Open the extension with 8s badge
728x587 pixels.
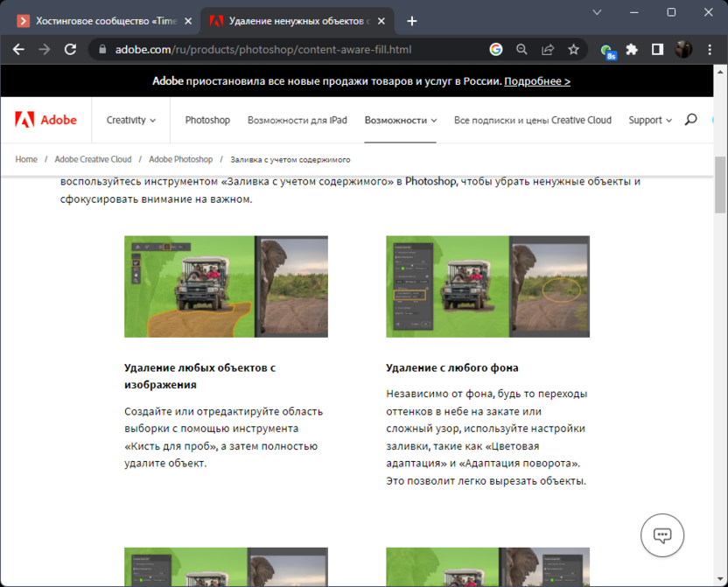coord(608,51)
